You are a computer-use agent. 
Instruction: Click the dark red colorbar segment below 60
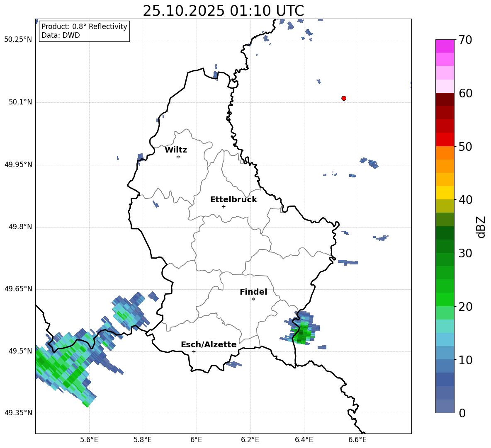(x=445, y=99)
